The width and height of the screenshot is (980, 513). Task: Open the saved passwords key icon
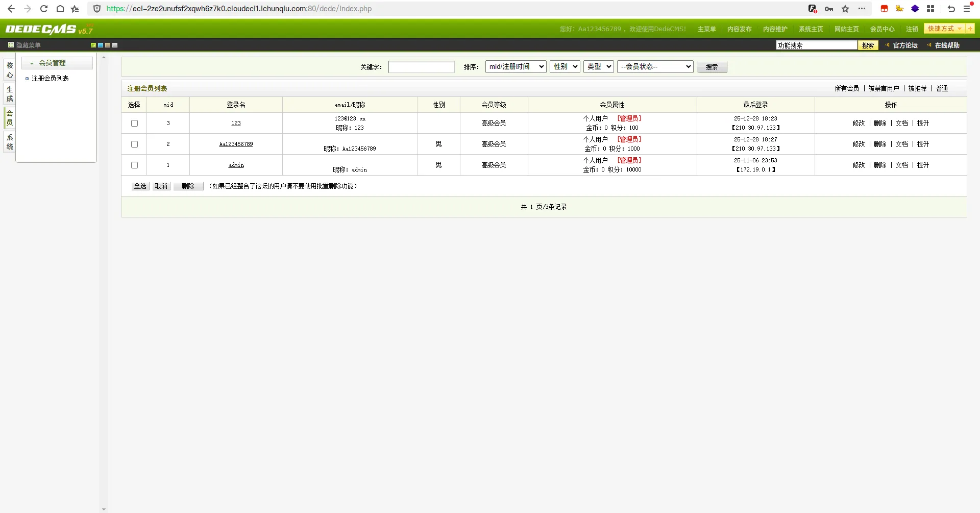pos(829,9)
